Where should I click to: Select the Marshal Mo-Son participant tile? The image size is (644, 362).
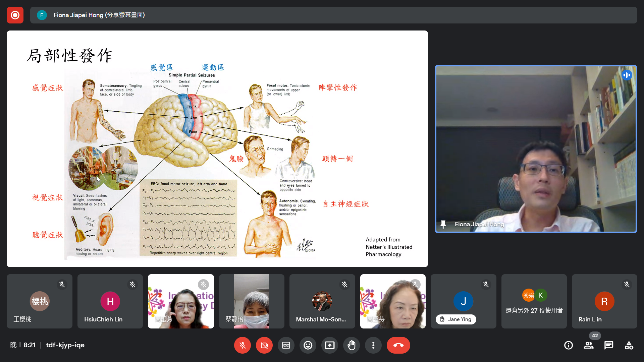pyautogui.click(x=322, y=301)
